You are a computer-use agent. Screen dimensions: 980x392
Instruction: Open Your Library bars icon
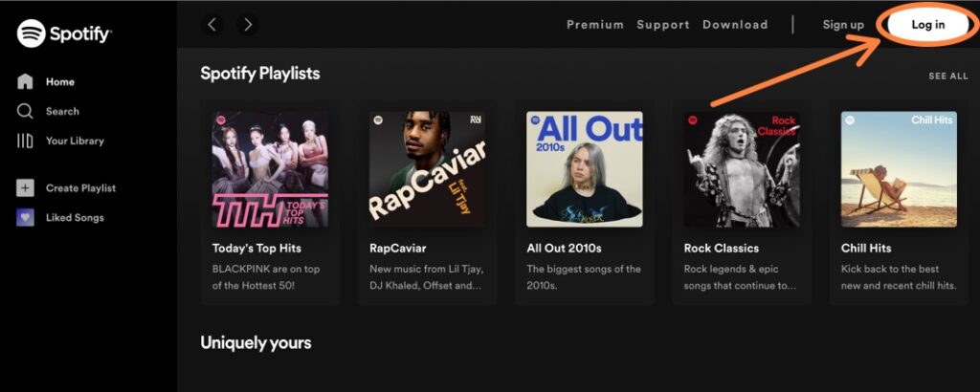click(x=25, y=141)
